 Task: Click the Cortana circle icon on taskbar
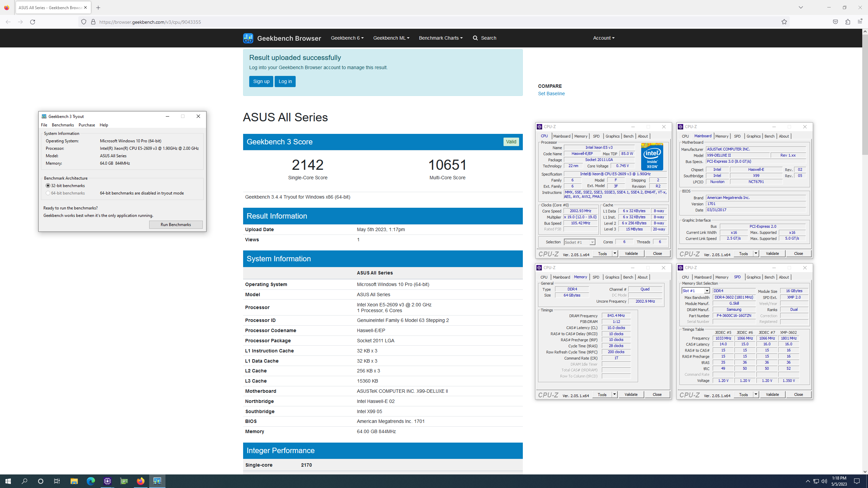(x=41, y=481)
